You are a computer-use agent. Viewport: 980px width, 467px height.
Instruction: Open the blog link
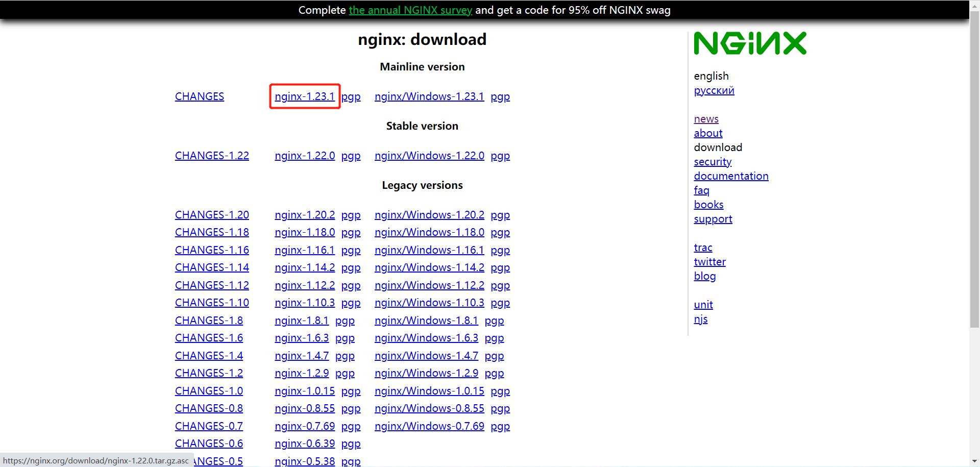(x=704, y=276)
